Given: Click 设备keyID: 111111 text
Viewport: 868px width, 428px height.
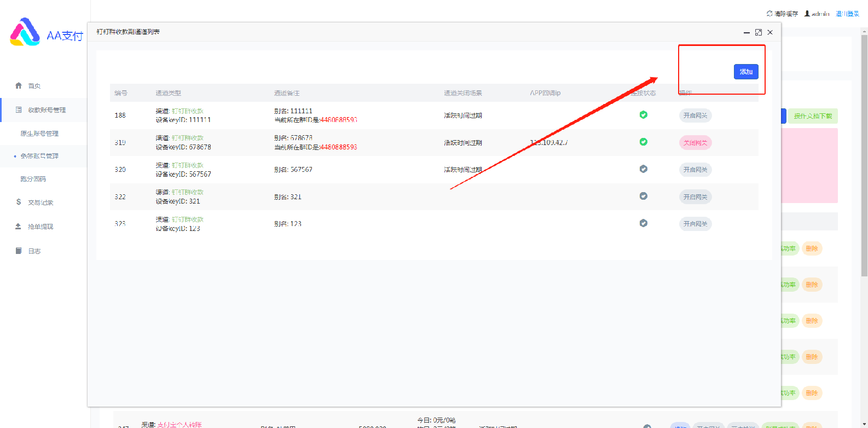Looking at the screenshot, I should click(183, 120).
